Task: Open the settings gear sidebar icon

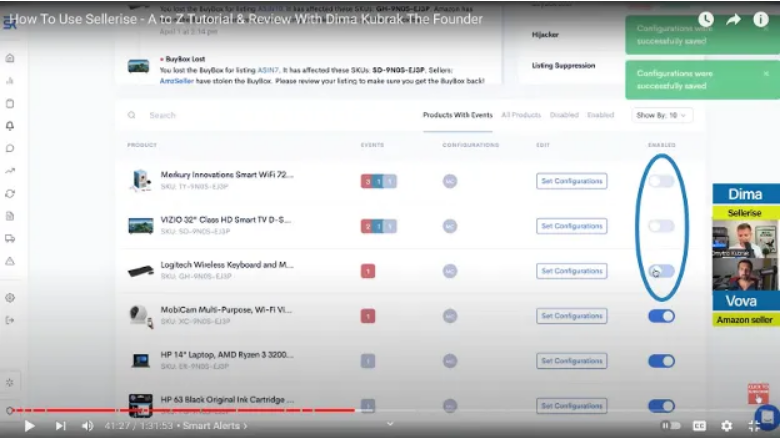Action: tap(10, 298)
